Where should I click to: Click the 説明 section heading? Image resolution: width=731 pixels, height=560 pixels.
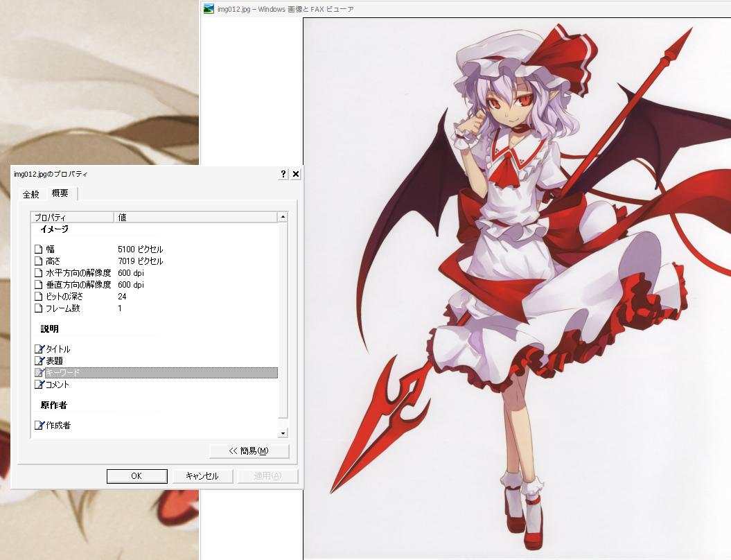pos(49,329)
